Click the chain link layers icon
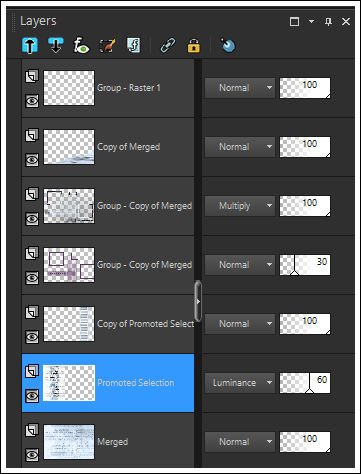361x474 pixels. (x=168, y=45)
